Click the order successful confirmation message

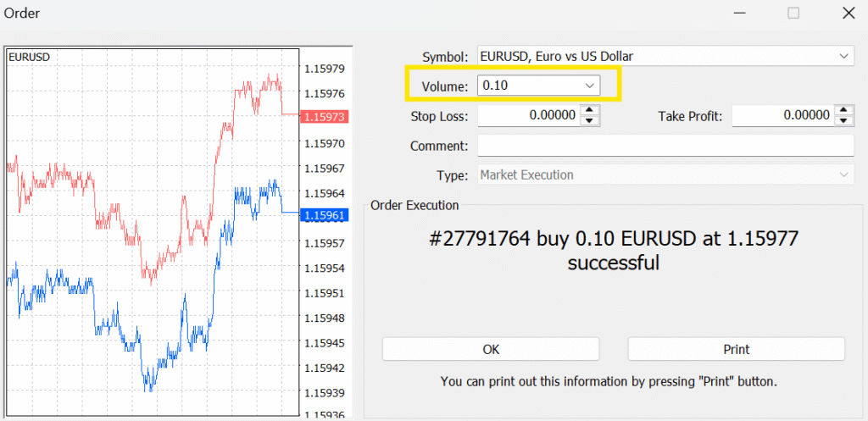(x=613, y=251)
